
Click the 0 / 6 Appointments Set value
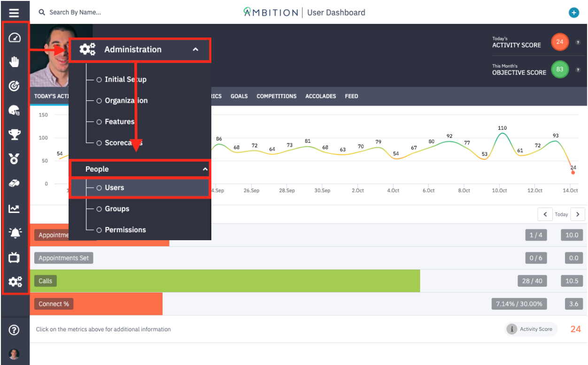click(536, 258)
